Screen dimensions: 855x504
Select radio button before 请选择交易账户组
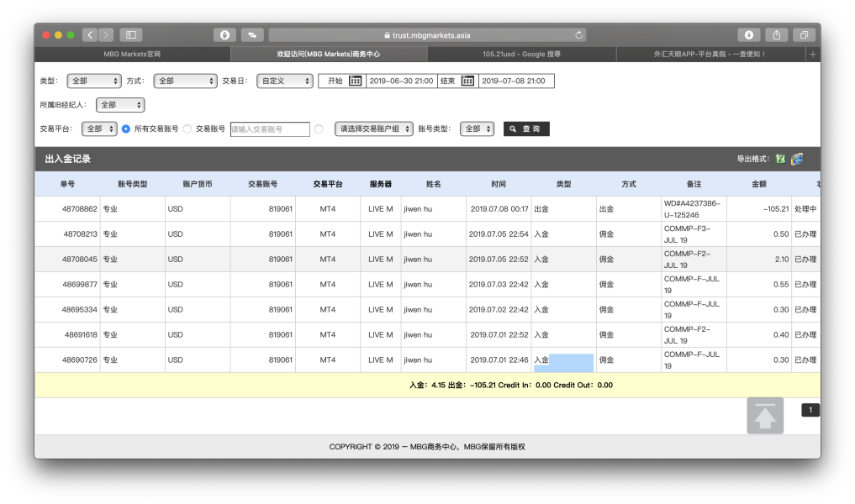coord(319,129)
